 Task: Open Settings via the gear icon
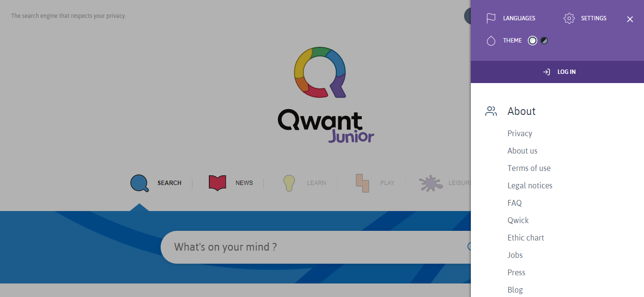pyautogui.click(x=569, y=18)
